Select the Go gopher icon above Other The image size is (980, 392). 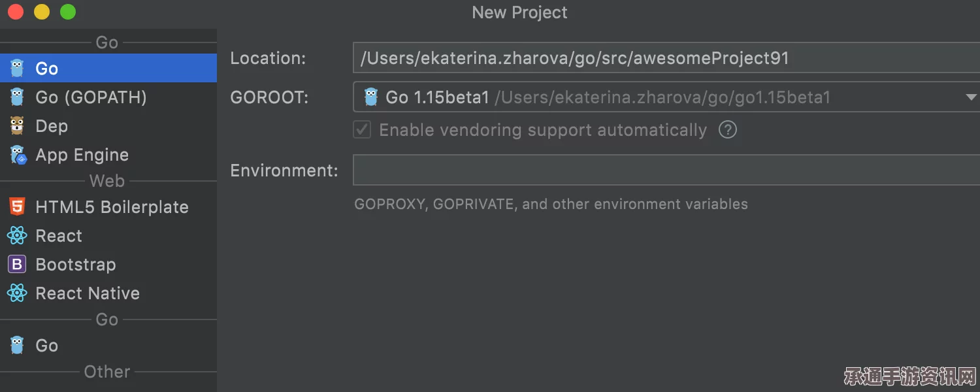(x=17, y=345)
